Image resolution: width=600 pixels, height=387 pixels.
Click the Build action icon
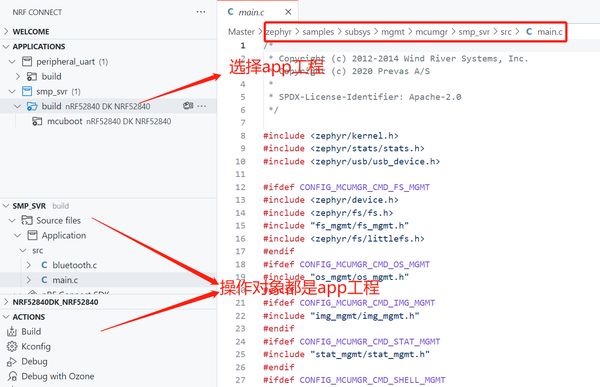coord(12,331)
